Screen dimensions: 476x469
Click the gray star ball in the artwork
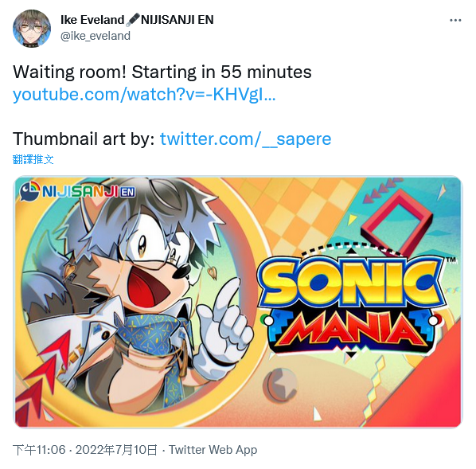[280, 384]
